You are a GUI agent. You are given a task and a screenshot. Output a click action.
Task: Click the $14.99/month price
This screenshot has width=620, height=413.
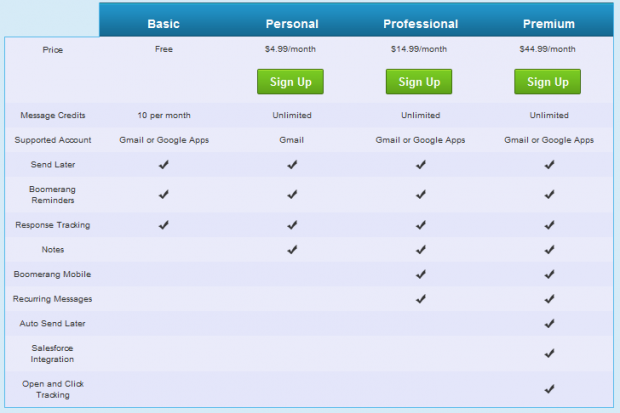tap(419, 49)
